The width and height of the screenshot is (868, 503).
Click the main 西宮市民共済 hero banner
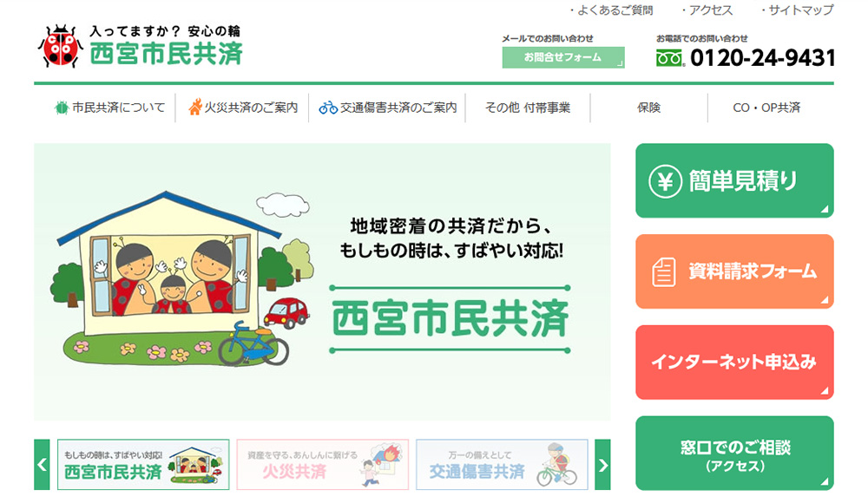click(x=322, y=282)
